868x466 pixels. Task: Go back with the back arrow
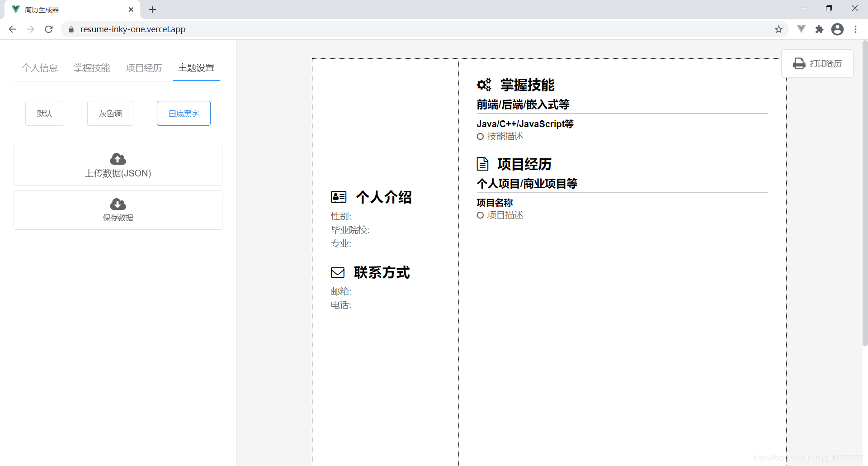coord(12,29)
